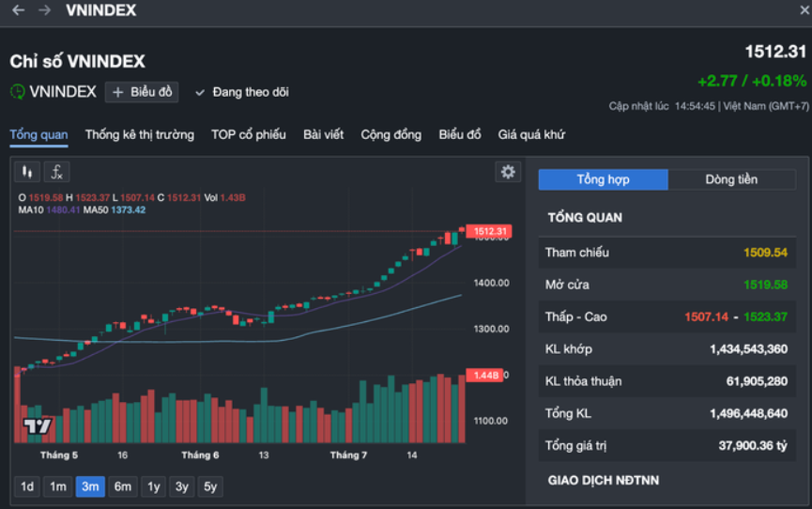
Task: Select the Tổng hợp panel tab
Action: click(604, 179)
